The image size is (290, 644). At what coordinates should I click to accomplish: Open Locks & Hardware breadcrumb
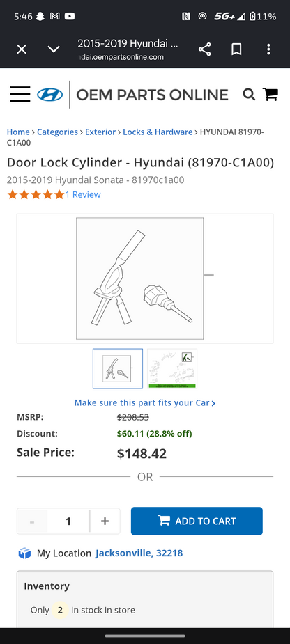(158, 132)
